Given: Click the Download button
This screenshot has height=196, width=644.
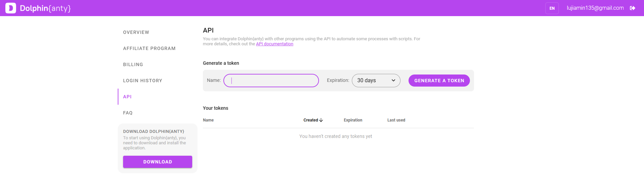Looking at the screenshot, I should tap(158, 162).
